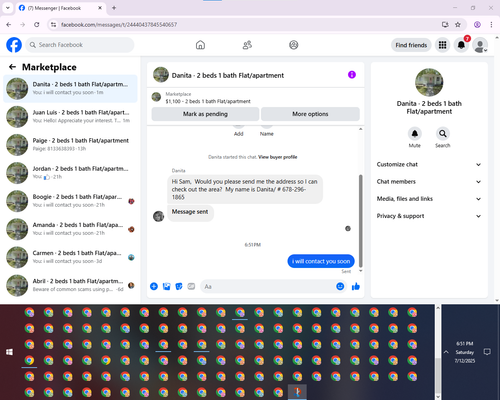The image size is (500, 400).
Task: Open the grid Menu icon
Action: (442, 45)
